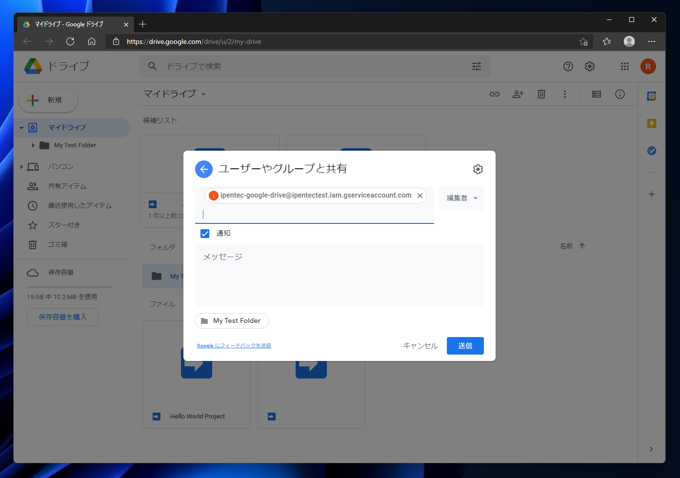Open search options filter icon
The image size is (680, 478).
pos(476,66)
